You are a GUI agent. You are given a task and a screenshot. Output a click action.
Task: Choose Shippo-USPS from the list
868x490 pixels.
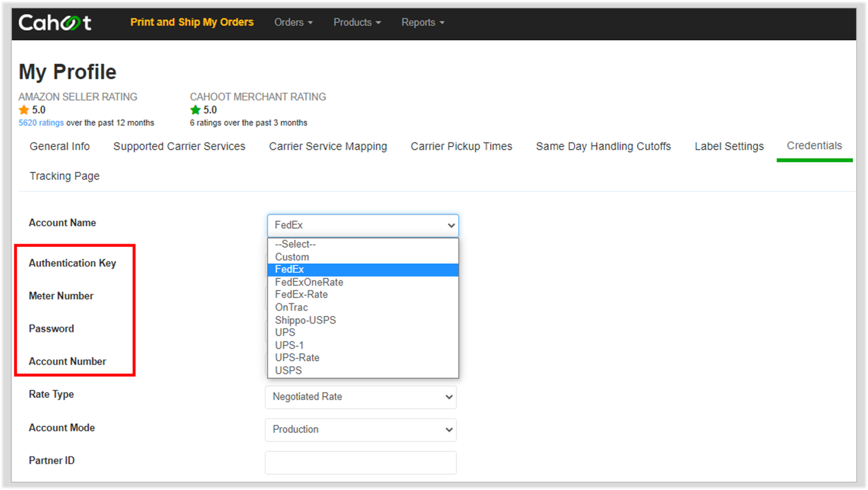click(x=363, y=320)
